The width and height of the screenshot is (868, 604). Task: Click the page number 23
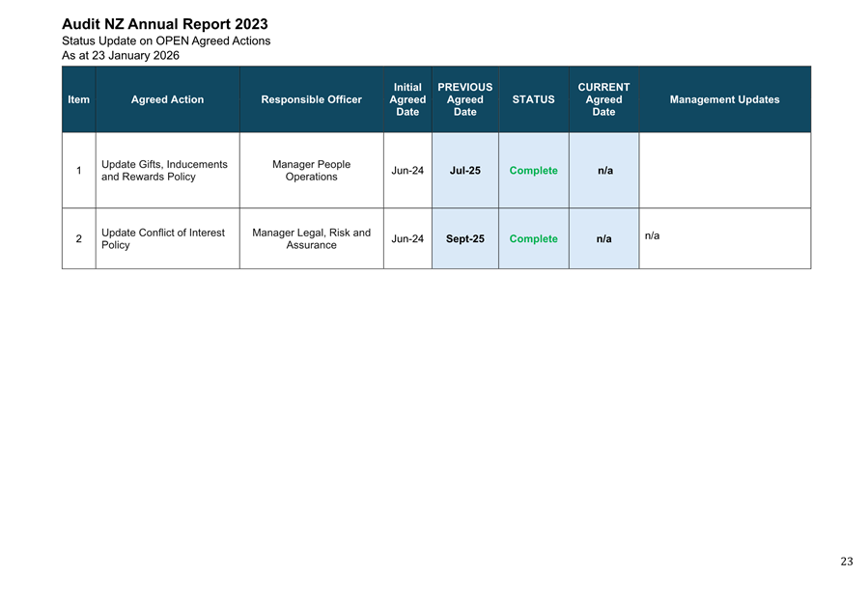click(x=846, y=562)
